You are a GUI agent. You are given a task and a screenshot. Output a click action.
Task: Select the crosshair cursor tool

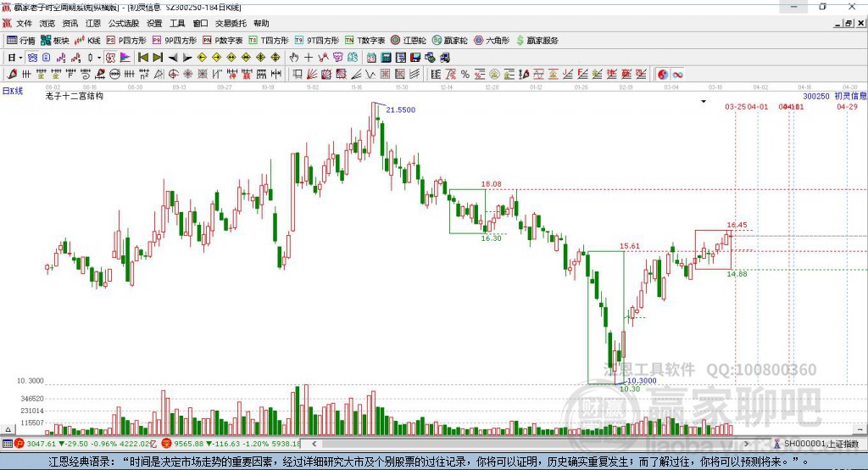309,58
